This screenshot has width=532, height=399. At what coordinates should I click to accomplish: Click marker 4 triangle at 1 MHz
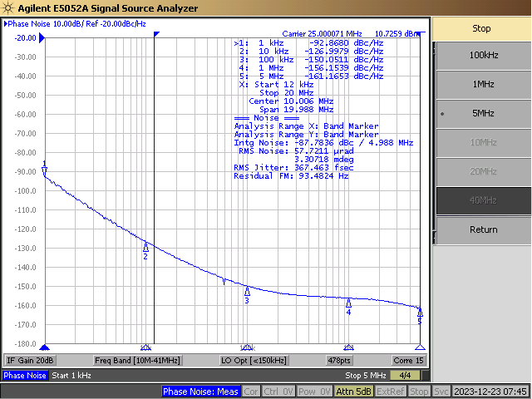pos(348,303)
